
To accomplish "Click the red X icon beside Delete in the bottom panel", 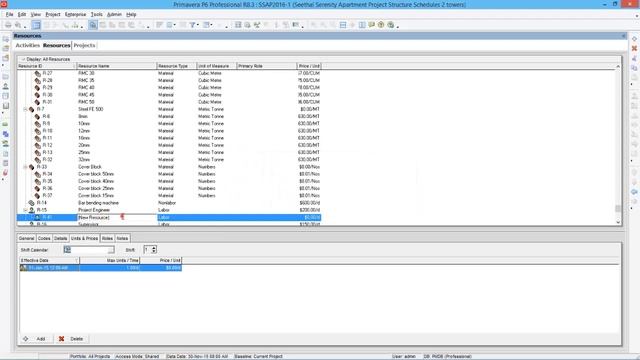I will 61,339.
